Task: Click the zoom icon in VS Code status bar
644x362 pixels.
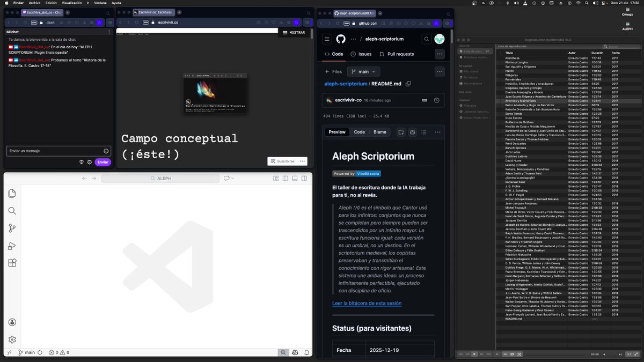Action: tap(283, 352)
